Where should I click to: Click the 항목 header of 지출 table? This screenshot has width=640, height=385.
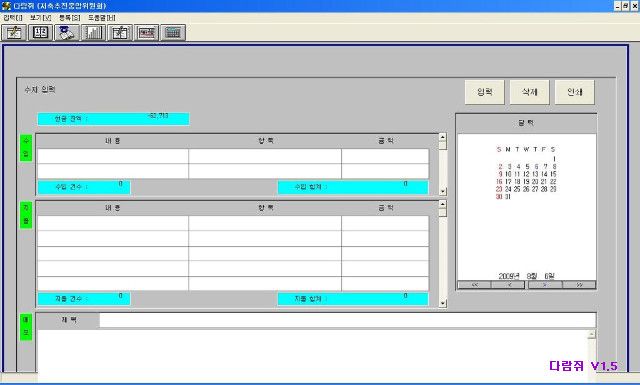[265, 208]
